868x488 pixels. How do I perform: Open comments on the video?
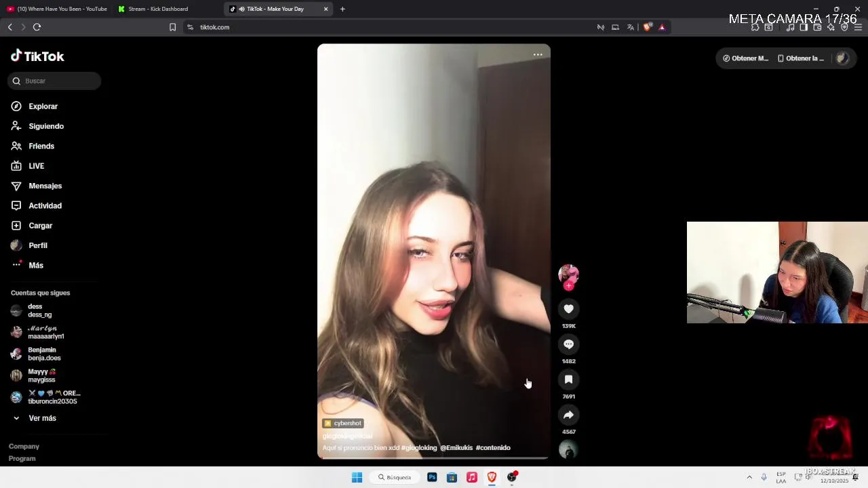(568, 344)
